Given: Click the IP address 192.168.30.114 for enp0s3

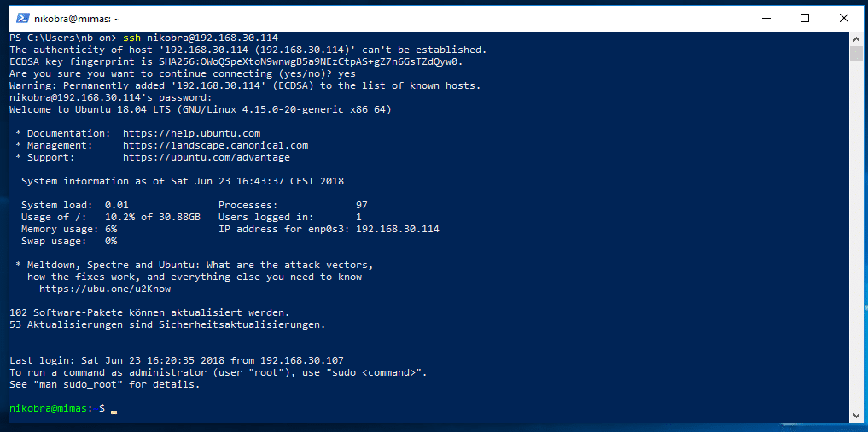Looking at the screenshot, I should pyautogui.click(x=398, y=229).
